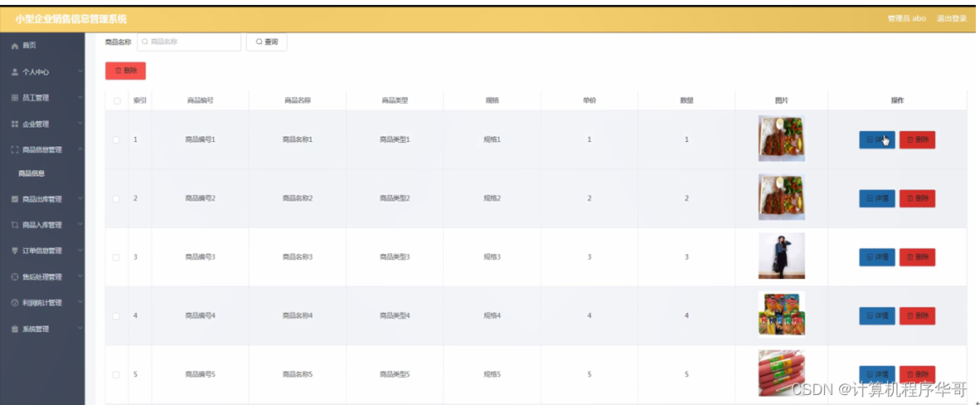Open 详情 for 商品名称3 row
This screenshot has width=980, height=405.
point(877,257)
